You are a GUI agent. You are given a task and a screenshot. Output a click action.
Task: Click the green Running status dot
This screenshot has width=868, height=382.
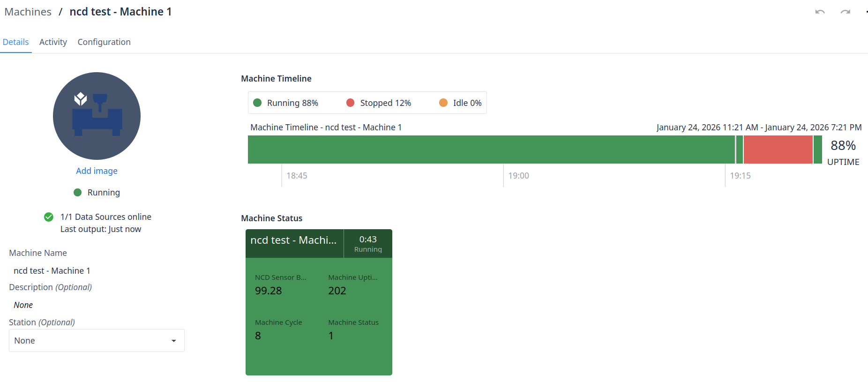pos(78,193)
